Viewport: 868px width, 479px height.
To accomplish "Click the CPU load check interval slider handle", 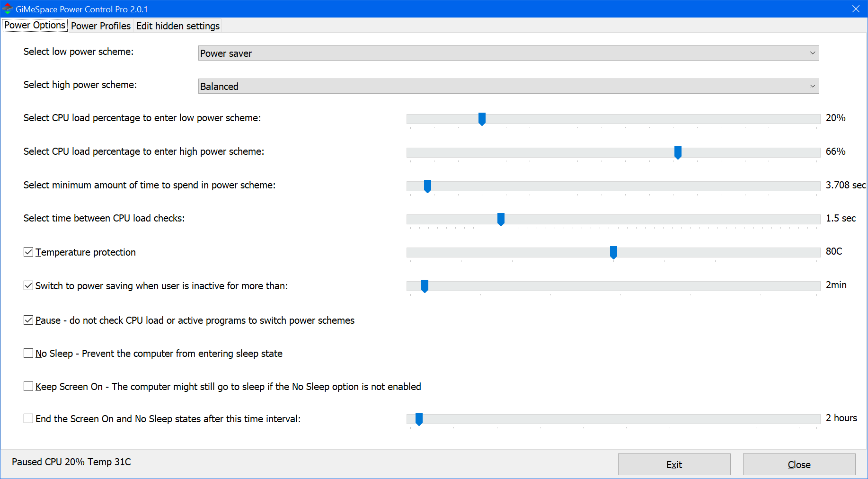I will click(x=501, y=219).
